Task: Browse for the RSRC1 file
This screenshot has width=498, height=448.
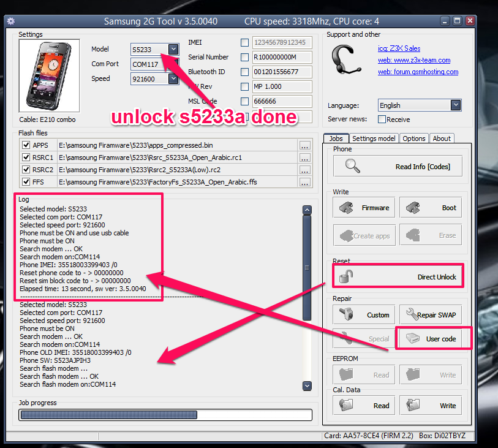Action: click(x=304, y=158)
